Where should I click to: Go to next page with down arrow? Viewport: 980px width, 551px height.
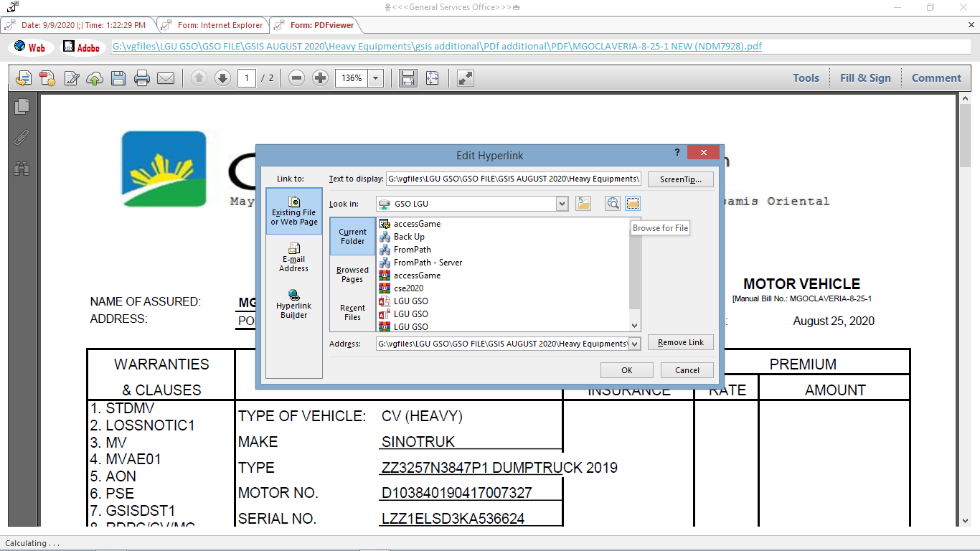click(222, 78)
